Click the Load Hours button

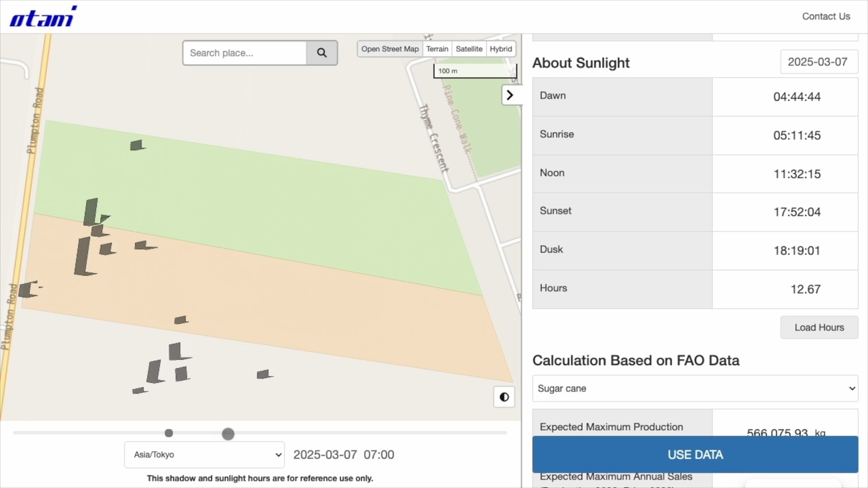coord(819,328)
